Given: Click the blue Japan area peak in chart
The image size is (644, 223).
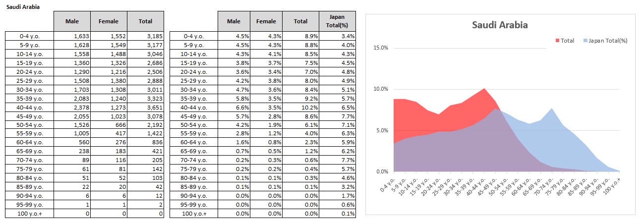Looking at the screenshot, I should pyautogui.click(x=552, y=110).
